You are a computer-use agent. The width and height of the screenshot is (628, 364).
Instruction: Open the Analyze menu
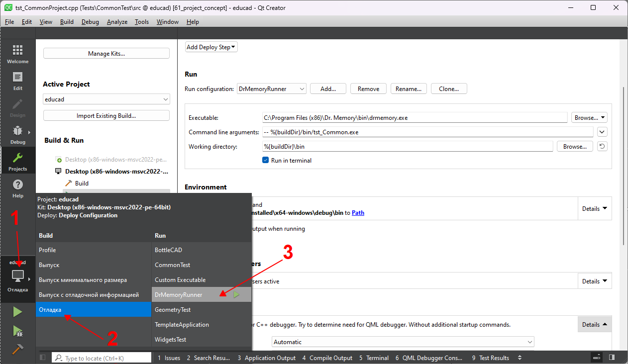point(117,22)
